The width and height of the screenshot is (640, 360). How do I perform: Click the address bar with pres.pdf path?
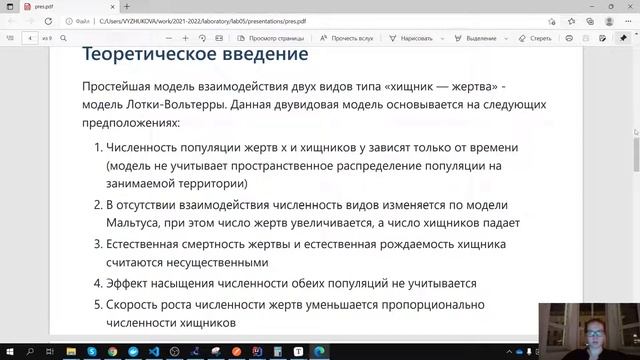pyautogui.click(x=202, y=21)
